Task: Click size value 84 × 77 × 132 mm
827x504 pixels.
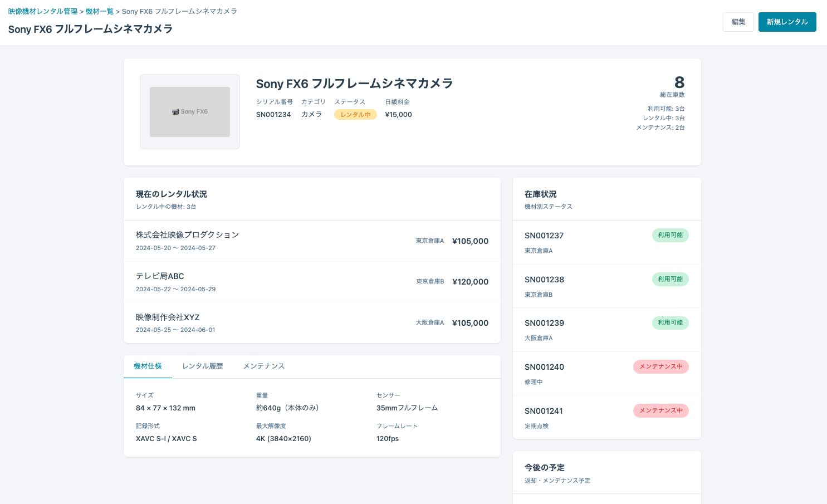Action: coord(165,408)
